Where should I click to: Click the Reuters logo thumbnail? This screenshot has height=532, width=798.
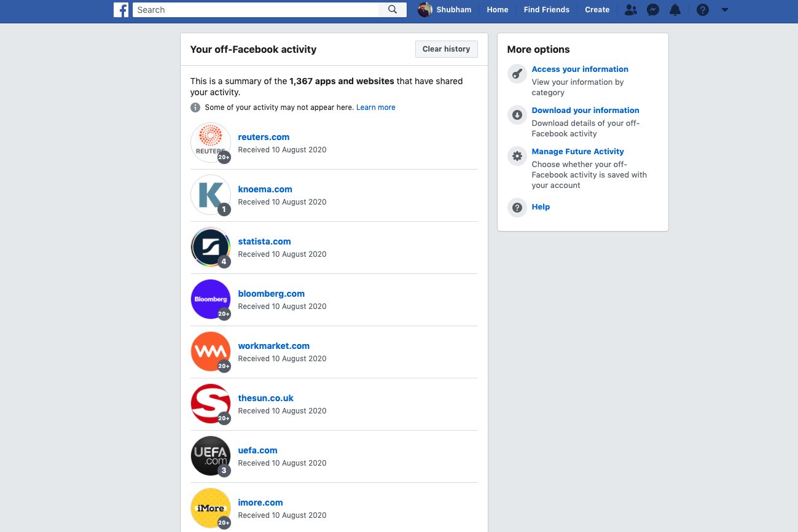click(x=211, y=143)
